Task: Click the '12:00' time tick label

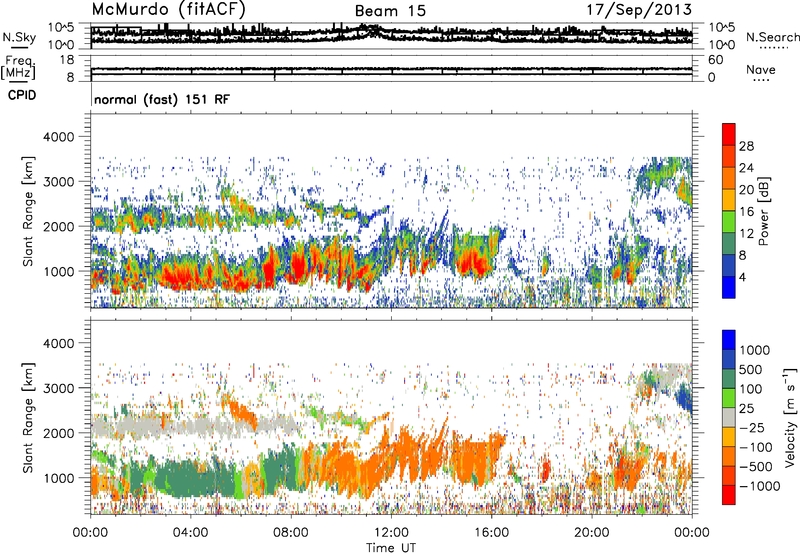Action: [x=391, y=533]
